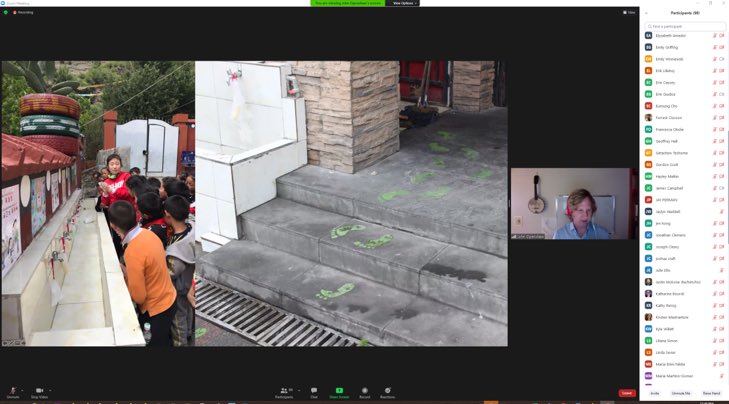Screen dimensions: 729x404
Task: Click the Invite button
Action: tap(655, 393)
